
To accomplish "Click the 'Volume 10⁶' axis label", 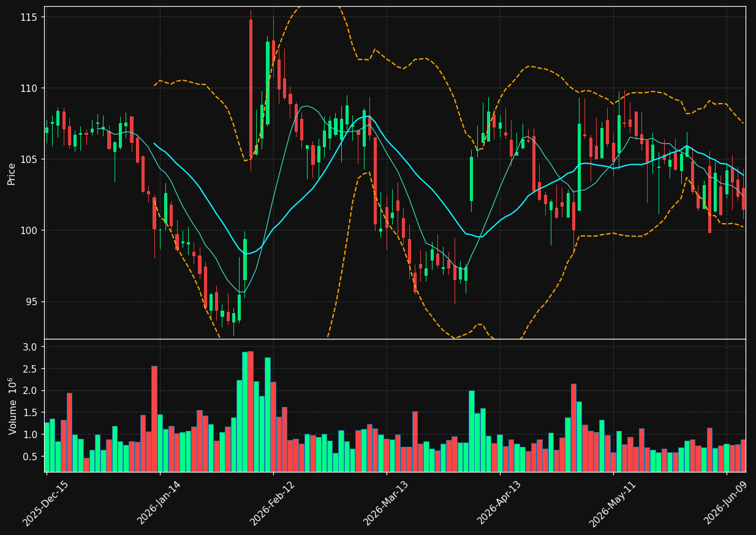I will 12,406.
